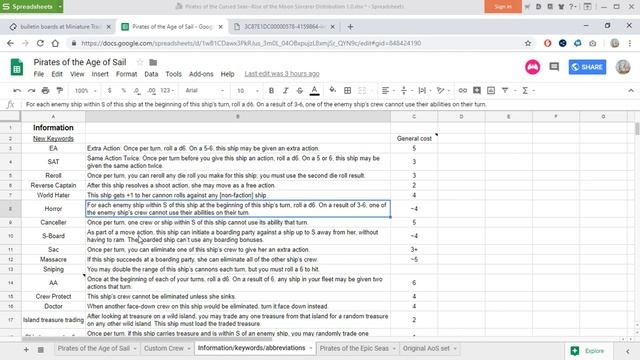Open the 'Last edit was 3 hours ago' link

click(282, 74)
